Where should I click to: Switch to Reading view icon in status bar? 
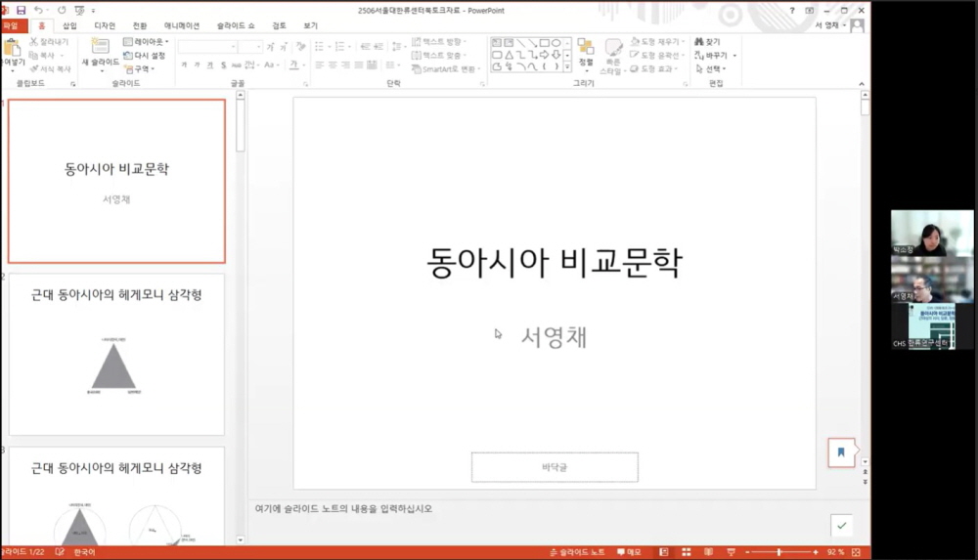[708, 552]
